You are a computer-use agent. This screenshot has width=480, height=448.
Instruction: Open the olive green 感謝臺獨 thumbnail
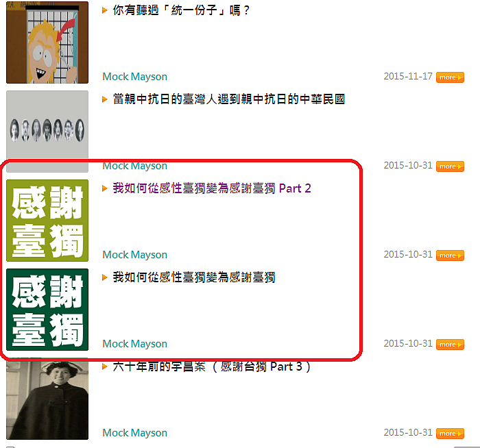[x=47, y=221]
